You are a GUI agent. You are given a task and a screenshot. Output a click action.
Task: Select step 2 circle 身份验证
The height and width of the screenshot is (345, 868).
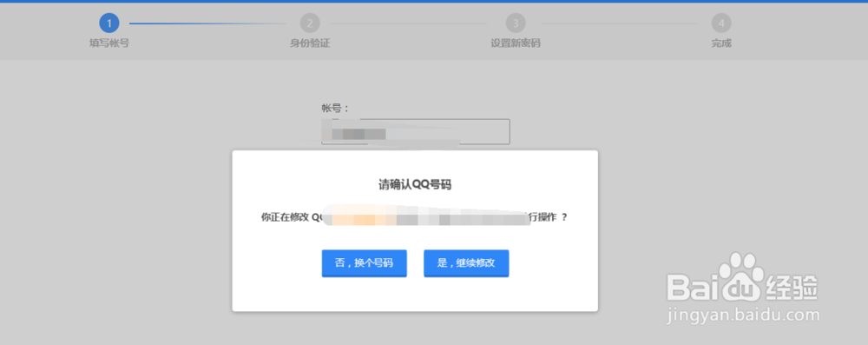click(310, 23)
